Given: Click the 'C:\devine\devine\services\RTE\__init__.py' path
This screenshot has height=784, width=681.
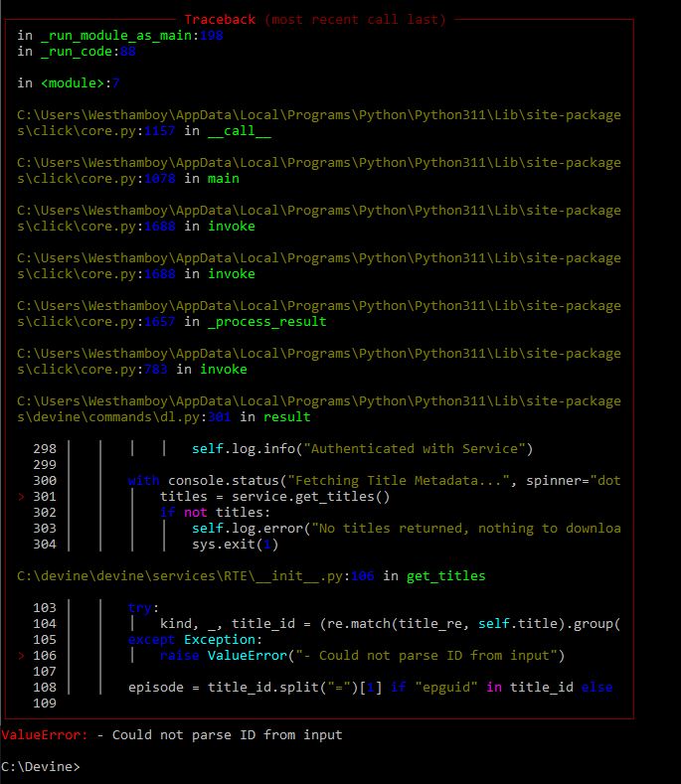Looking at the screenshot, I should pos(180,576).
